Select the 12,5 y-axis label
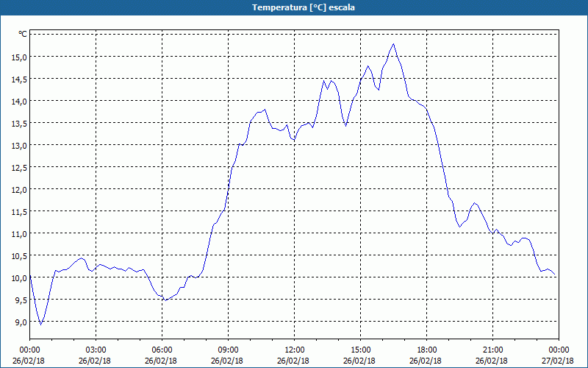The height and width of the screenshot is (368, 588). point(20,168)
